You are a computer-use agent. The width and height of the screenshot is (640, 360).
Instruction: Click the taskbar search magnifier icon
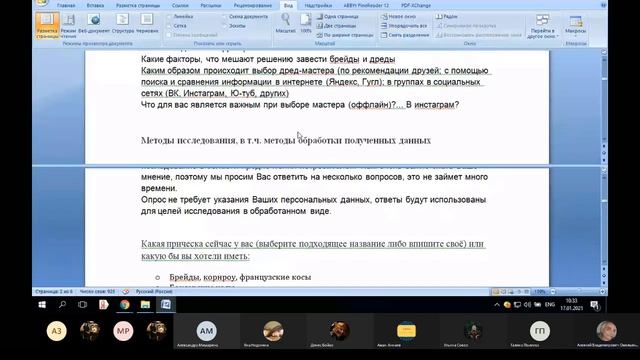[62, 304]
